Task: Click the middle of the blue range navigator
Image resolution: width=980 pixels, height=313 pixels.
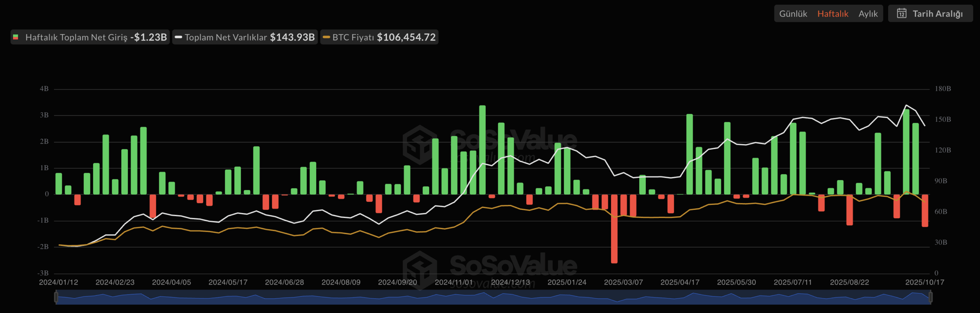Action: click(x=493, y=298)
